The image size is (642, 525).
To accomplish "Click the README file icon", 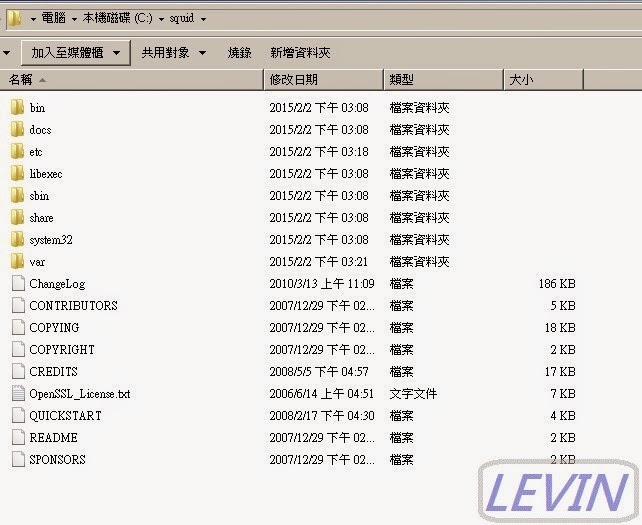I will pyautogui.click(x=18, y=437).
